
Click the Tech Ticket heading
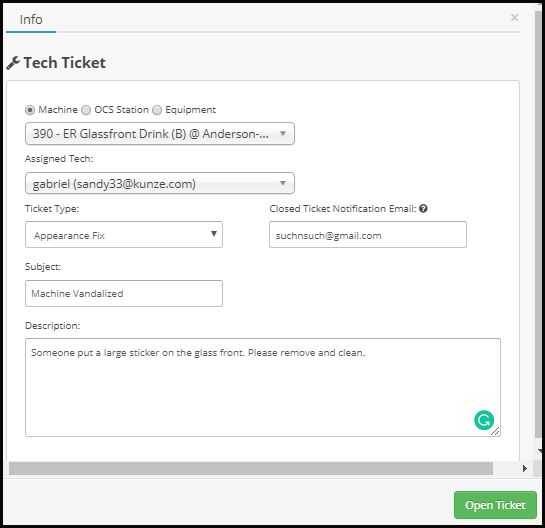(x=65, y=63)
